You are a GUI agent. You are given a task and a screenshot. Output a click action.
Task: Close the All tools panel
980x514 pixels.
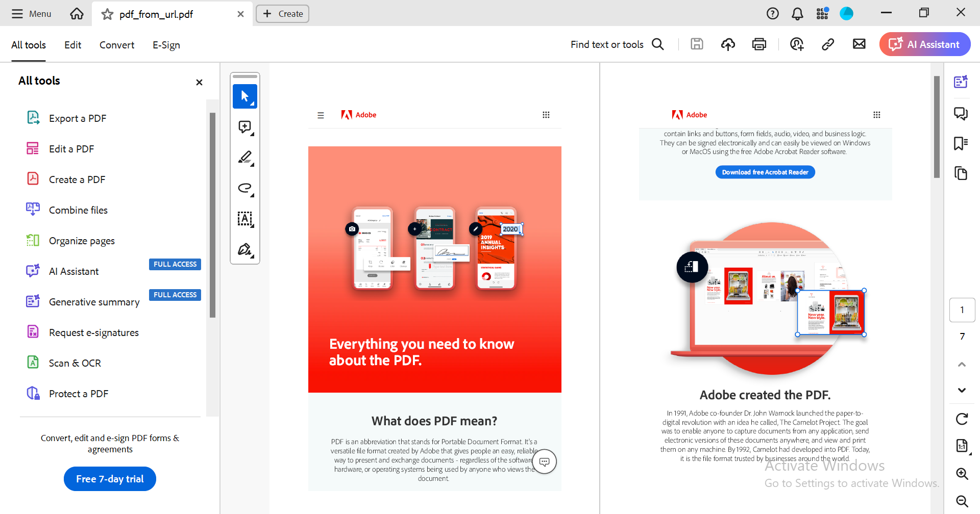pyautogui.click(x=199, y=82)
